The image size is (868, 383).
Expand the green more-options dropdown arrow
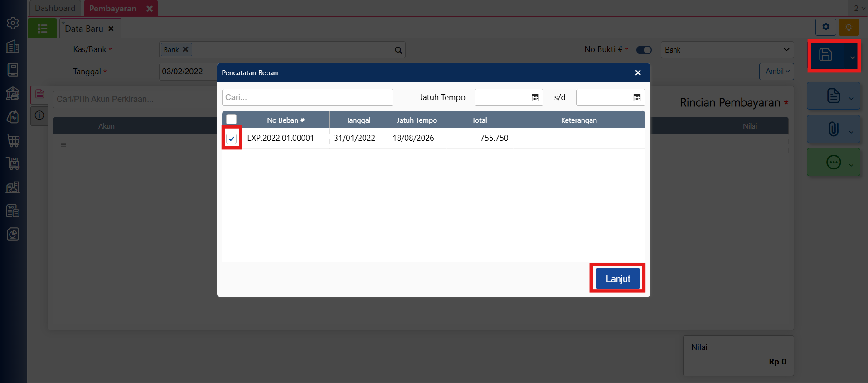pos(851,165)
